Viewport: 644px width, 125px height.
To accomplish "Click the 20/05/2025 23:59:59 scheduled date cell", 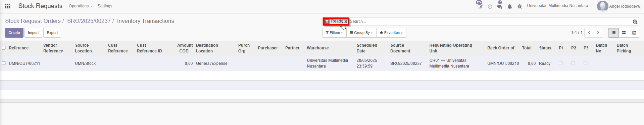I will [x=367, y=63].
